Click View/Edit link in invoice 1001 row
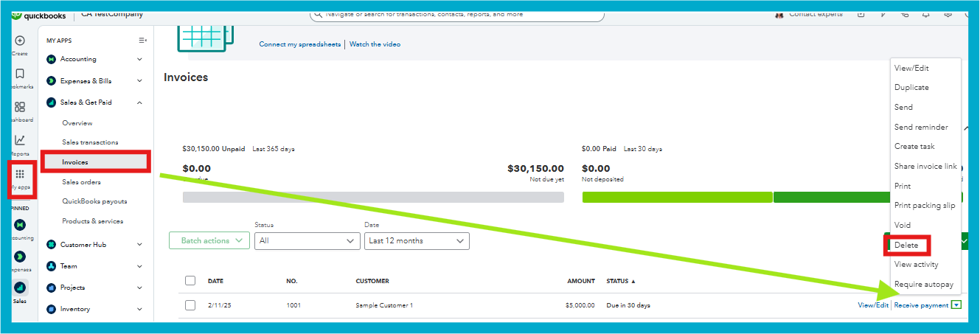Image resolution: width=980 pixels, height=334 pixels. coord(873,305)
